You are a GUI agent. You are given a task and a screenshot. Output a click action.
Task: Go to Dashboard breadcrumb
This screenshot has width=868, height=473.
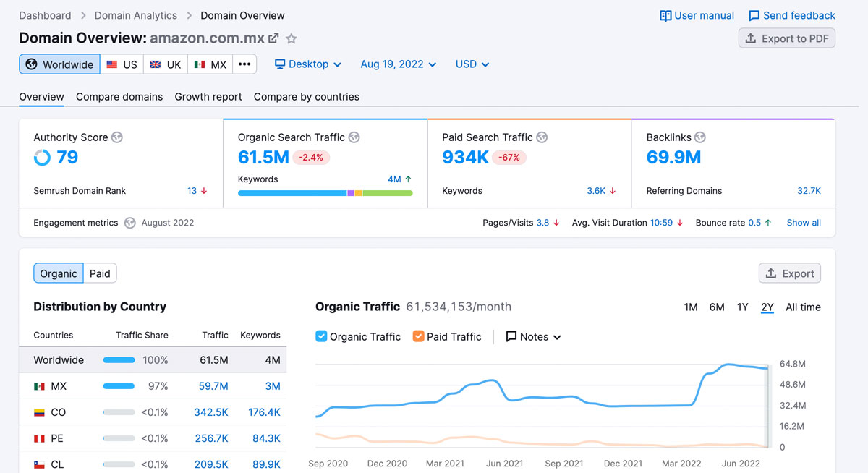pos(45,15)
